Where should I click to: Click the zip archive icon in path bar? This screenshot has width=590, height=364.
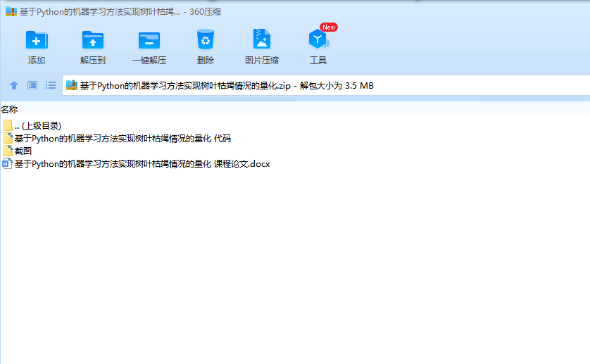[72, 85]
